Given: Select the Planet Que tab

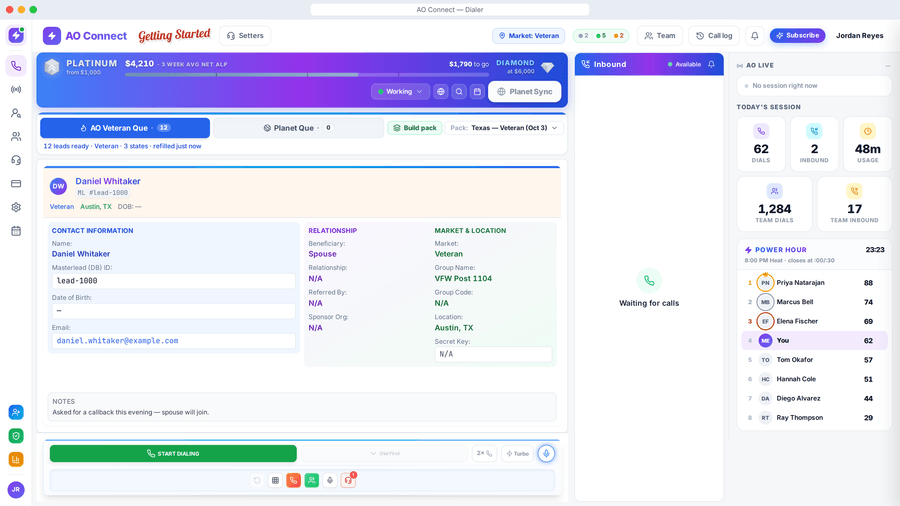Looking at the screenshot, I should point(298,128).
